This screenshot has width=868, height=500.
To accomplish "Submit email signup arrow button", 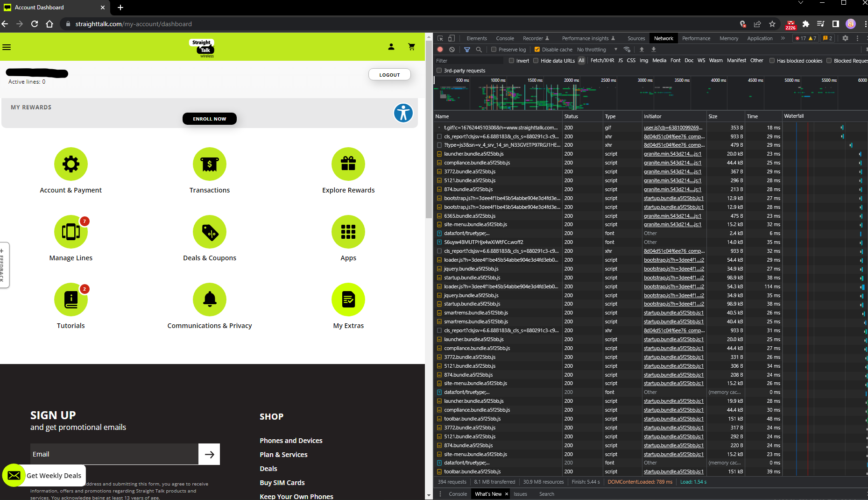I will point(209,454).
